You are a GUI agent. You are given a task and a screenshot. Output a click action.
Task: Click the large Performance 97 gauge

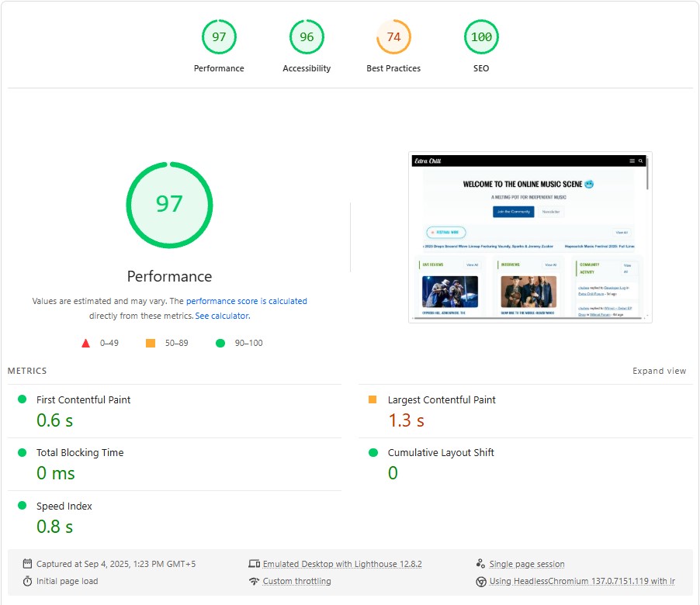tap(169, 205)
